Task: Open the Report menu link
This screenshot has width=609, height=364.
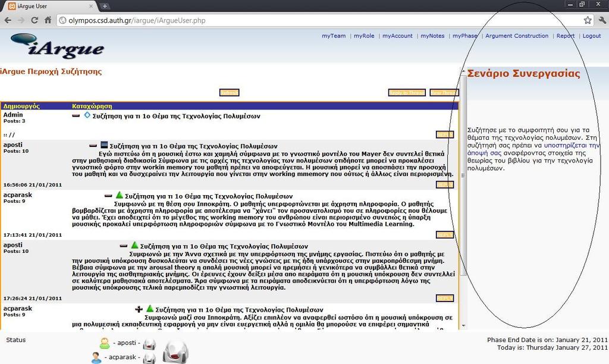Action: (565, 36)
